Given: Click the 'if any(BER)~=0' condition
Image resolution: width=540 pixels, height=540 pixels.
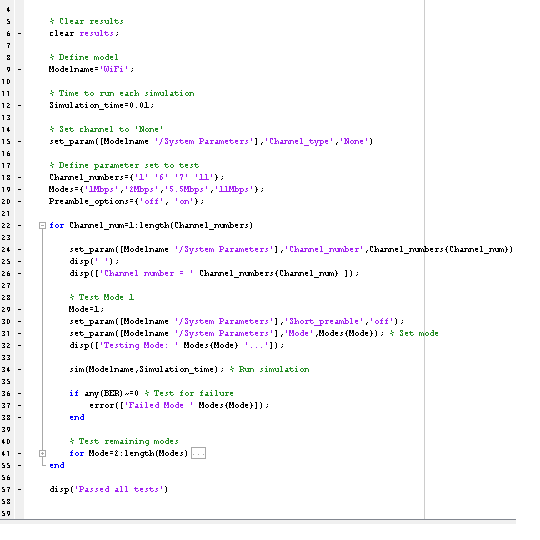Looking at the screenshot, I should tap(104, 393).
